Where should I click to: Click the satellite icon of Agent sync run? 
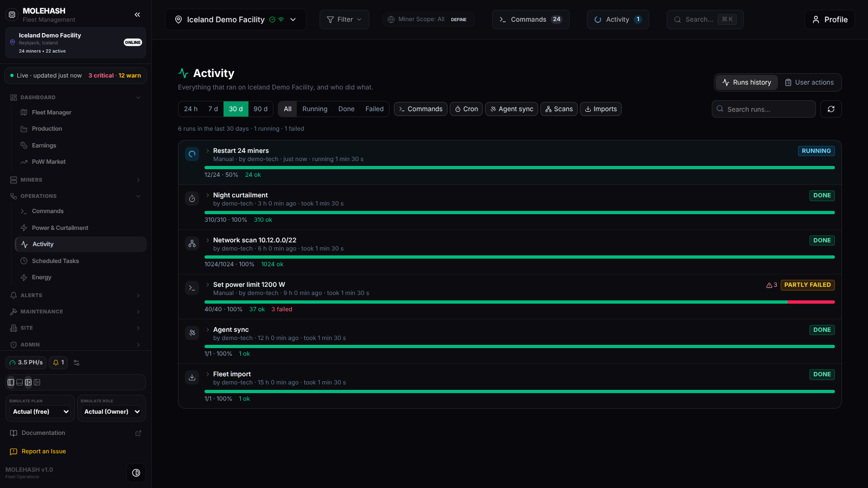(x=192, y=333)
